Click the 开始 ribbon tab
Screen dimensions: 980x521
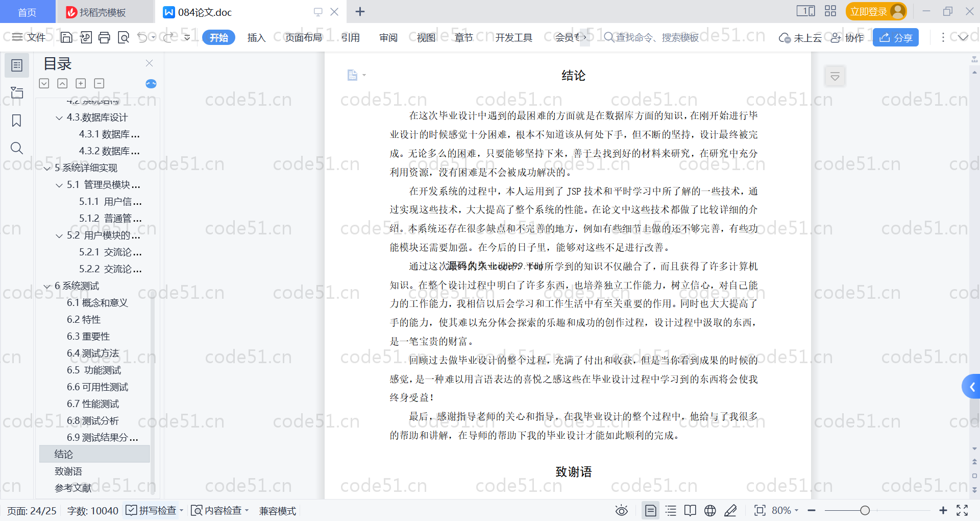[218, 37]
